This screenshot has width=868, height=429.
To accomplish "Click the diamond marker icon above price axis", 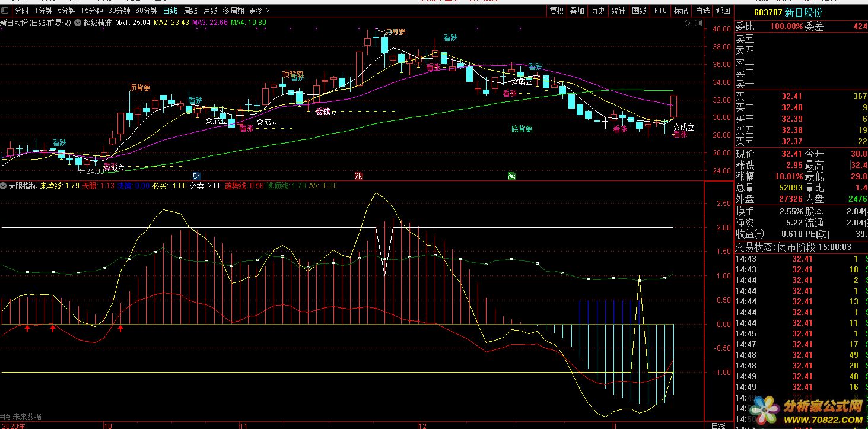I will pos(687,23).
